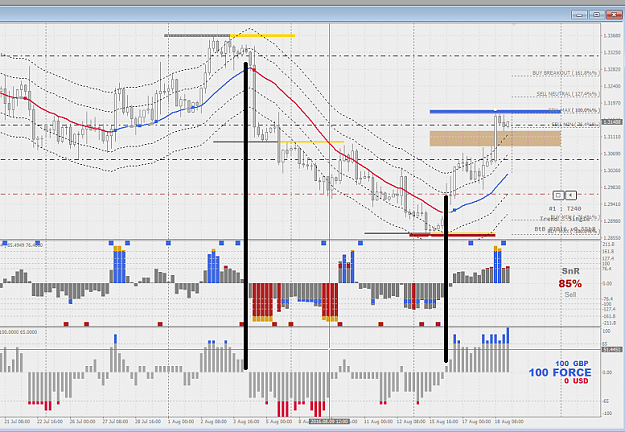Click the 1.32400 price axis value

(x=612, y=86)
